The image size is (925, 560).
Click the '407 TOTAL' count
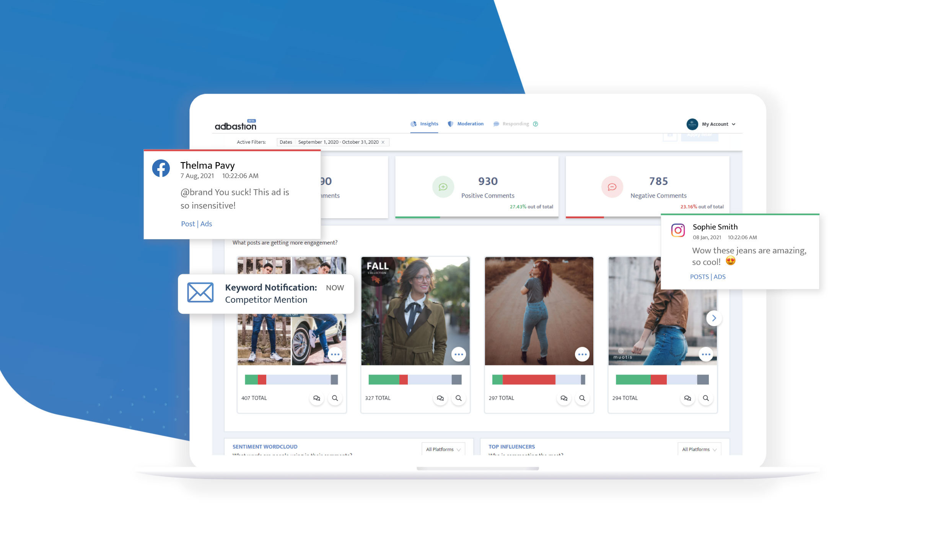[254, 398]
